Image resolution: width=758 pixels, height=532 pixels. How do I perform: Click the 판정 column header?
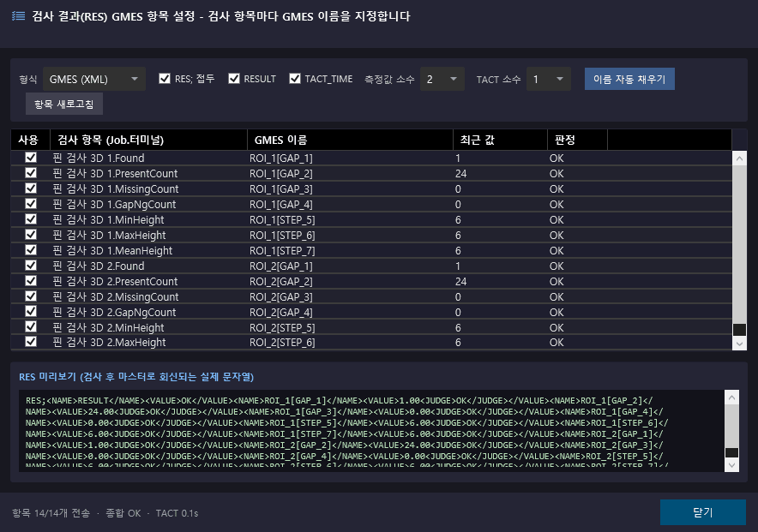point(577,140)
